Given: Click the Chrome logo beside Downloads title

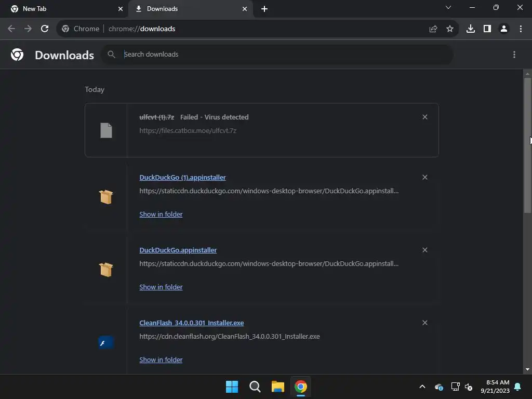Looking at the screenshot, I should tap(17, 55).
